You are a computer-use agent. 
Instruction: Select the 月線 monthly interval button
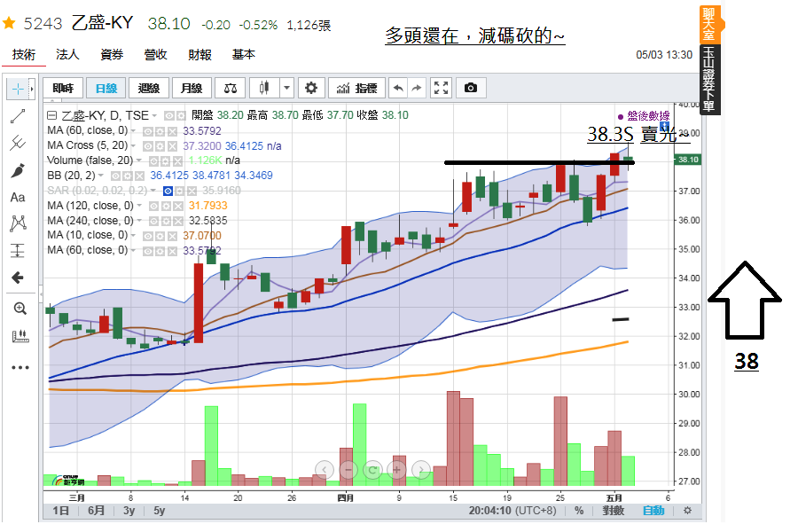point(192,88)
